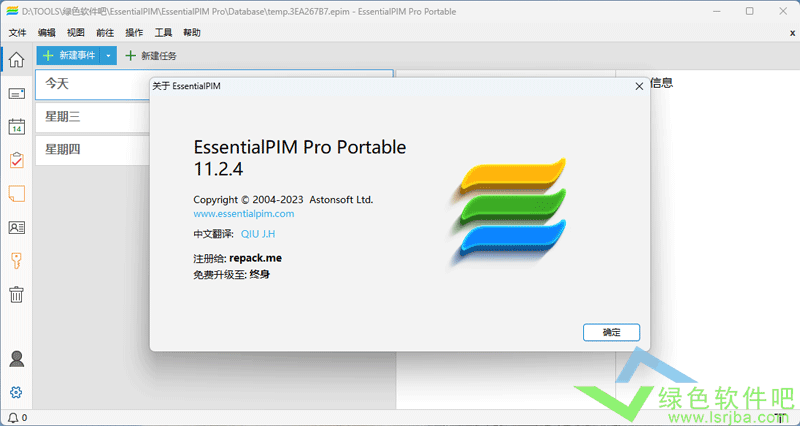Open the Mail module in sidebar
The height and width of the screenshot is (426, 800).
pyautogui.click(x=16, y=93)
